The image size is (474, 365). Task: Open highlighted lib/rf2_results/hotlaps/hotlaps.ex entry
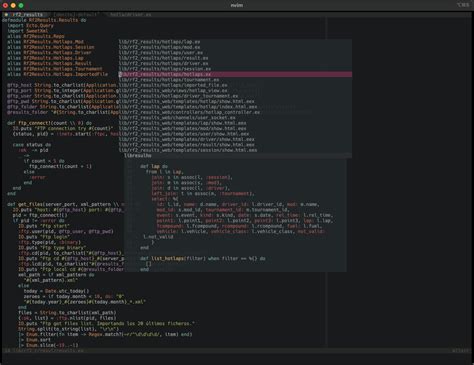(235, 74)
